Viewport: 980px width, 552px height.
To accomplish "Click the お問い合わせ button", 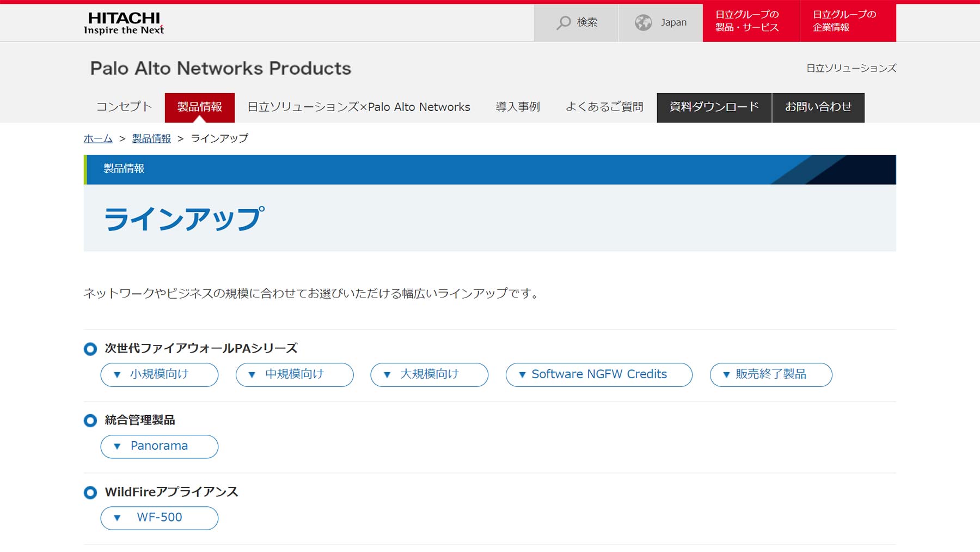I will 818,107.
